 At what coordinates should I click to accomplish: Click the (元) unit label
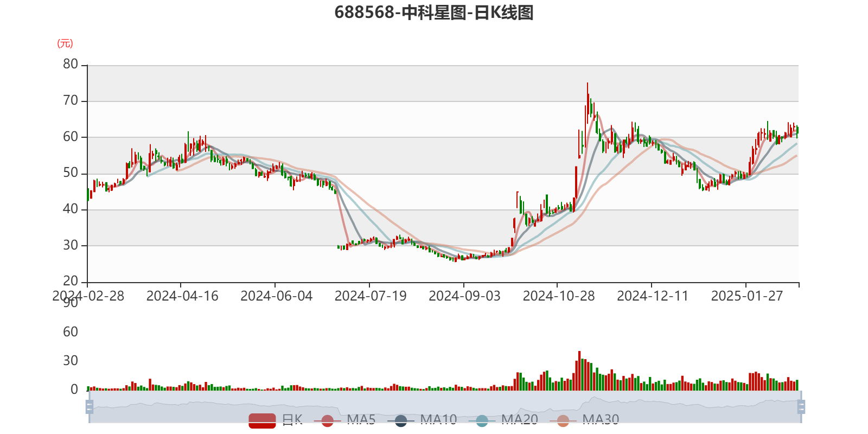(65, 43)
